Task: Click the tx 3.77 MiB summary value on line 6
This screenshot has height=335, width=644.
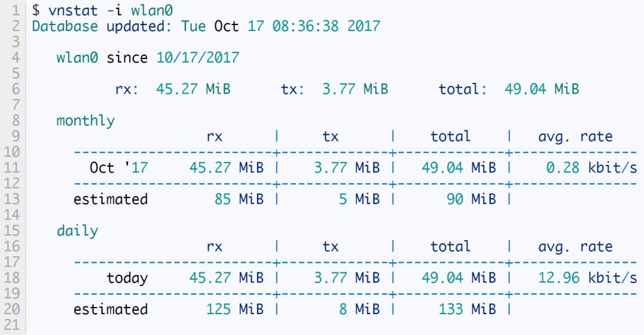Action: pos(355,89)
